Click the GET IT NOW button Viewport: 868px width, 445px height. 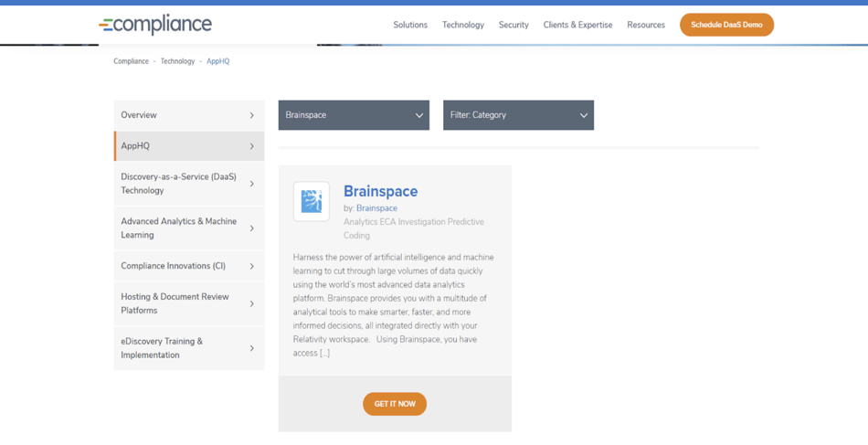click(395, 404)
